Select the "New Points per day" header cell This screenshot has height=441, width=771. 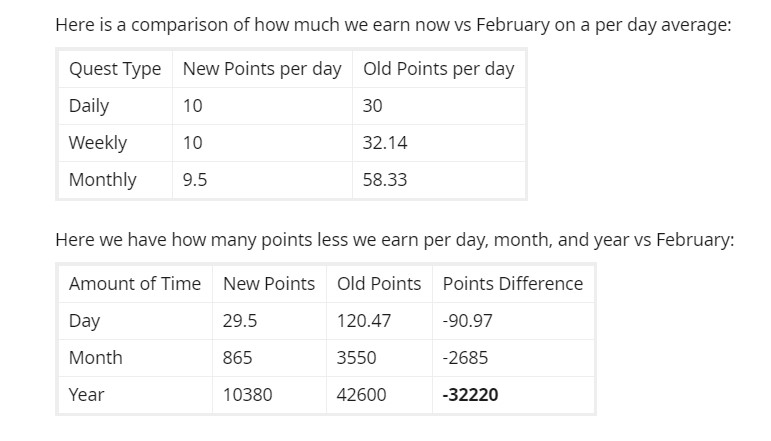point(262,69)
